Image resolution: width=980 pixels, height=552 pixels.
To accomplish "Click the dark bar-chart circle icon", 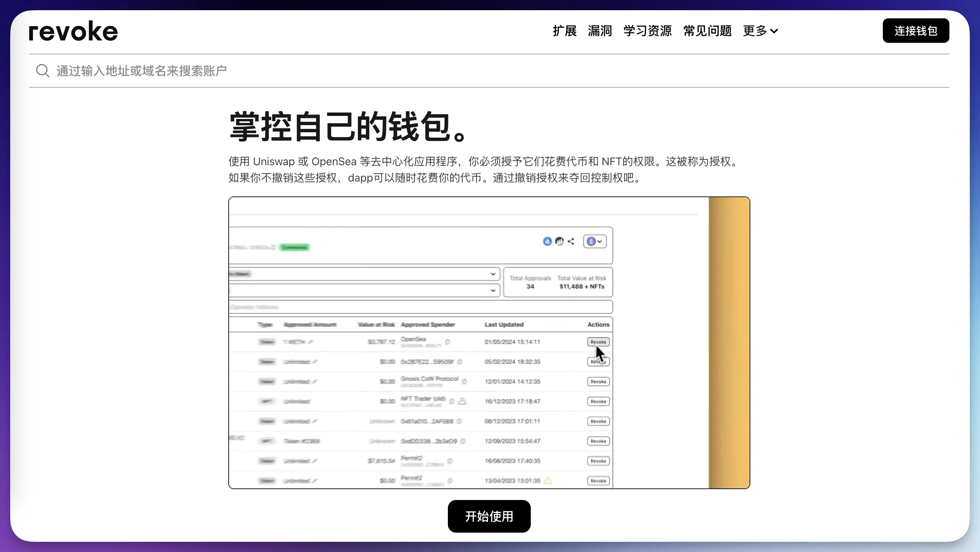I will 559,242.
